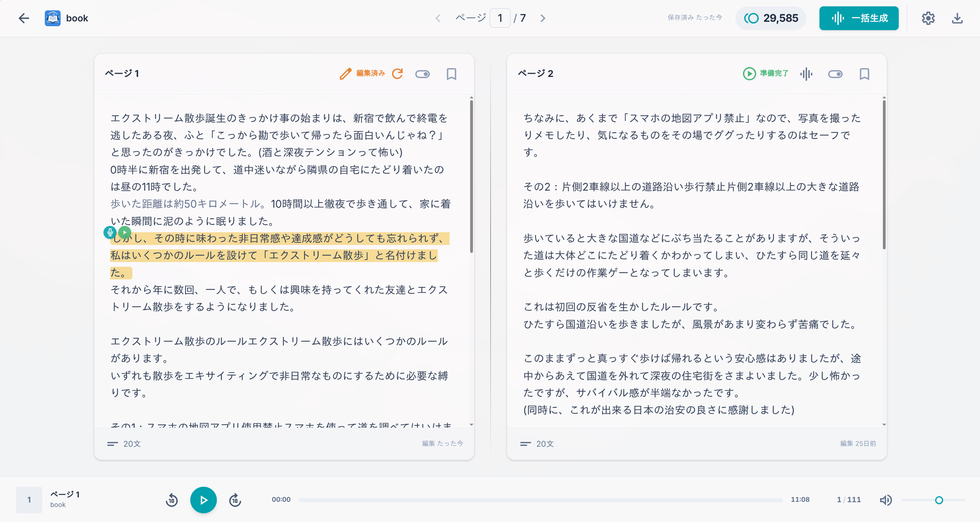Adjust the volume slider handle
Screen dimensions: 980x522
coord(939,500)
